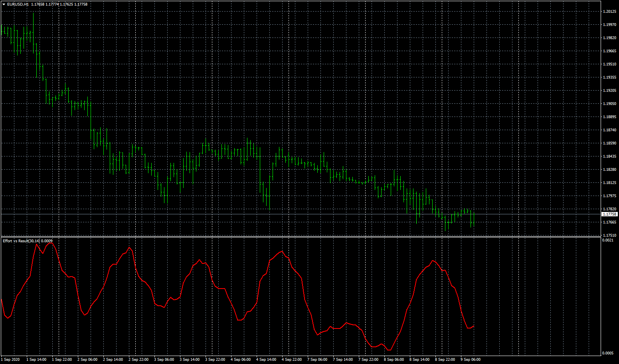Click the 2 Sep 22:00 time label
The image size is (619, 364).
(138, 360)
